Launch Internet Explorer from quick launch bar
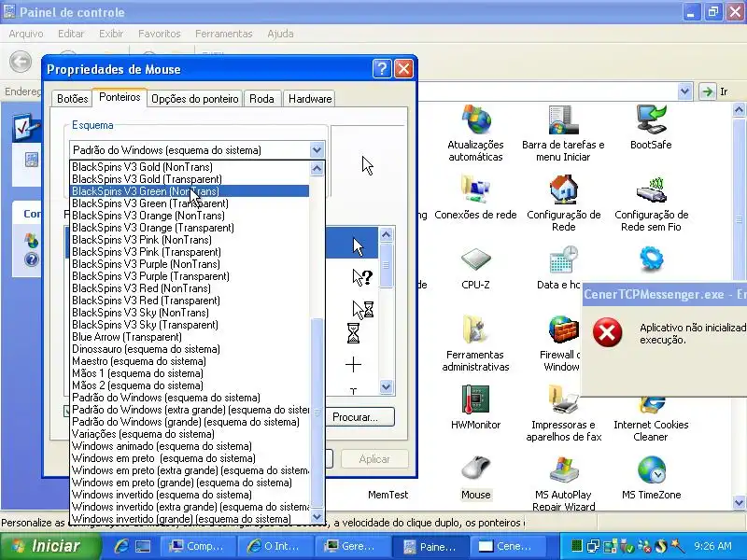The height and width of the screenshot is (560, 747). pos(121,546)
